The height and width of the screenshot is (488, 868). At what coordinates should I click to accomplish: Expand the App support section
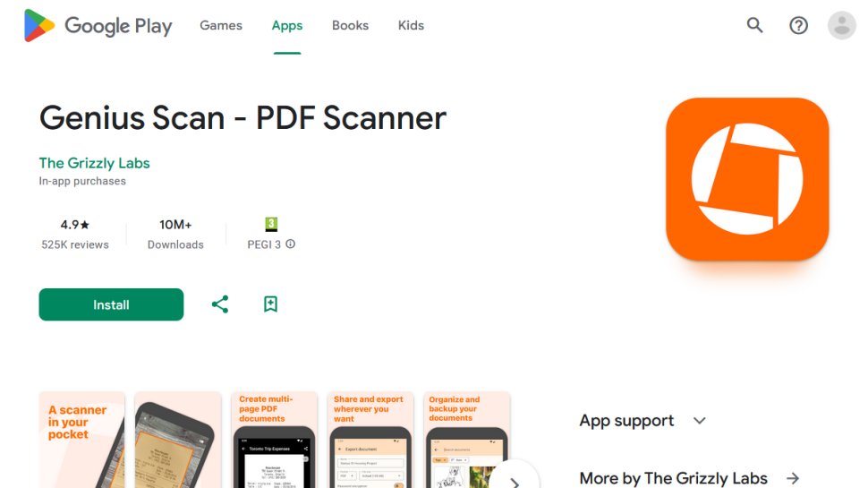pos(700,421)
